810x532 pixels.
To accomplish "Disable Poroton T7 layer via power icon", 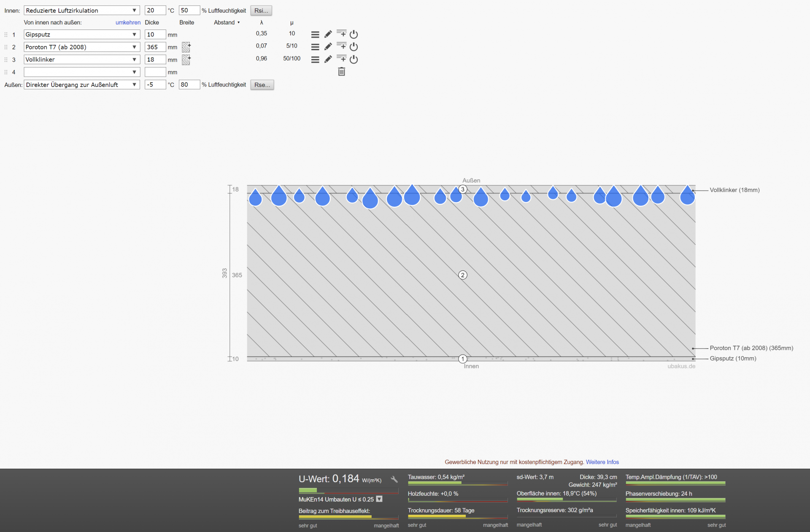I will tap(354, 47).
